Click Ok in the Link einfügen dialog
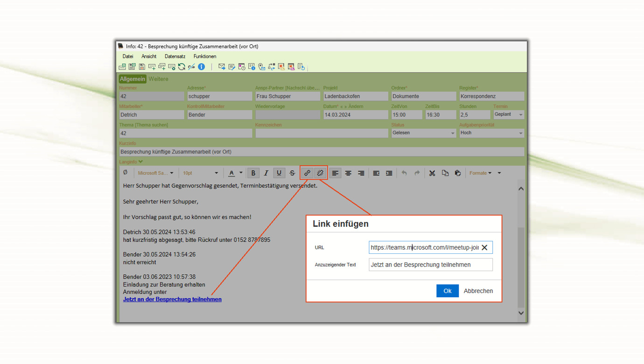The width and height of the screenshot is (644, 364). (447, 291)
